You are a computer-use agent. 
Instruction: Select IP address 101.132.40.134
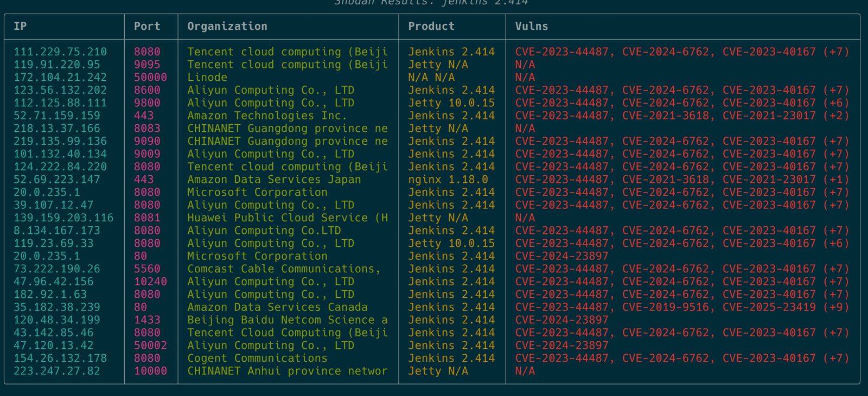(x=60, y=154)
